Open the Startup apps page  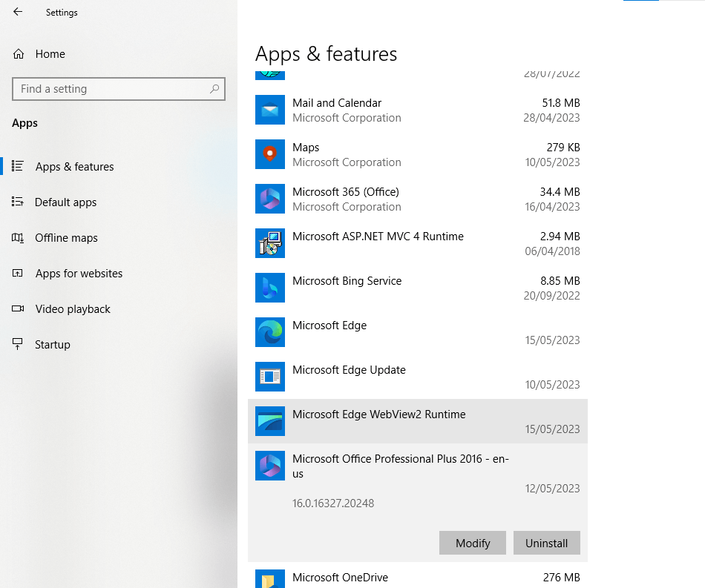point(52,345)
